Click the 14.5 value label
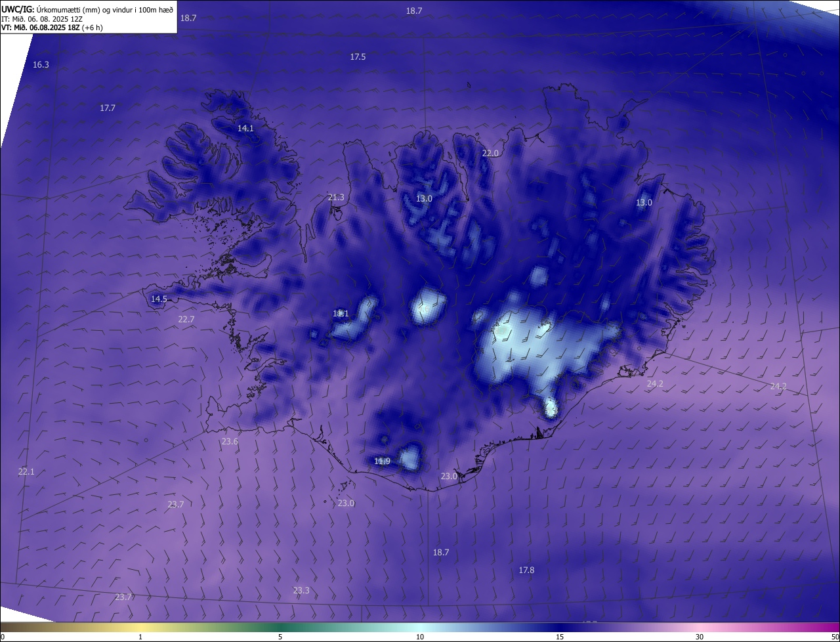840x642 pixels. pyautogui.click(x=159, y=299)
